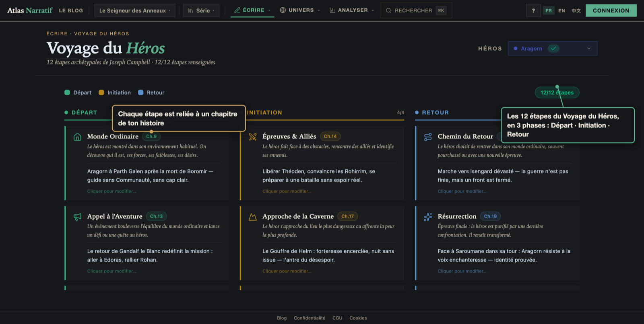This screenshot has height=324, width=644.
Task: Click the Approche de la Caverne stage title
Action: (298, 216)
